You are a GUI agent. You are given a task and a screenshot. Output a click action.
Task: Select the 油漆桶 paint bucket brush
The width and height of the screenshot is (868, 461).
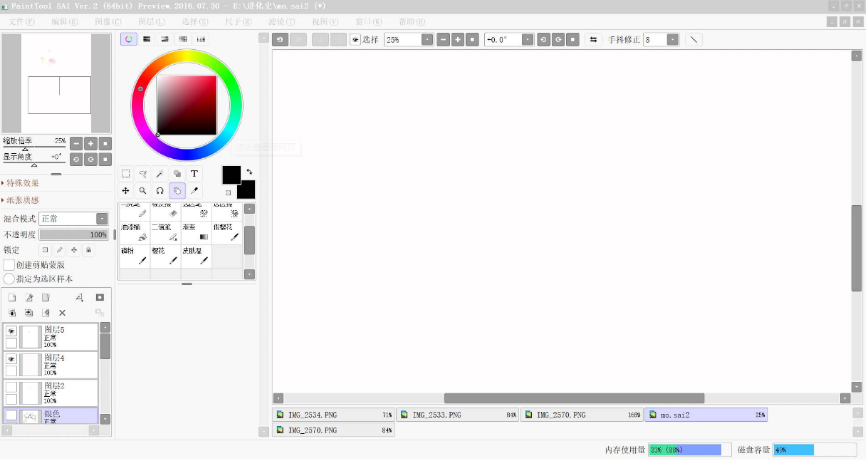pos(134,232)
